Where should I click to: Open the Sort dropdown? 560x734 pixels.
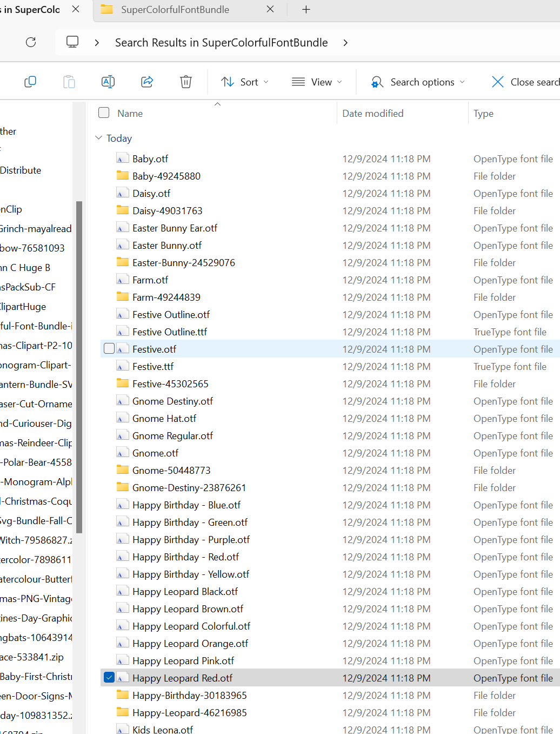[x=244, y=82]
